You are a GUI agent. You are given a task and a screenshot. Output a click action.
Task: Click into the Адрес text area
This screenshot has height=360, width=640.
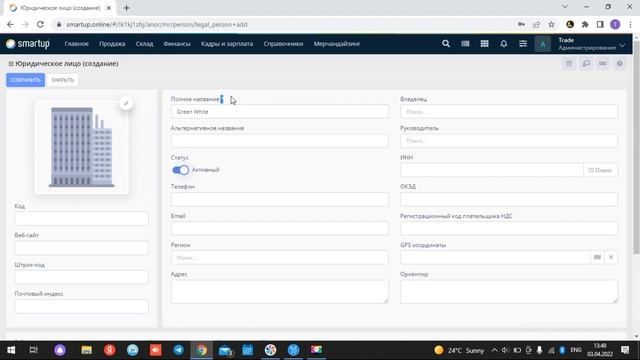tap(280, 291)
